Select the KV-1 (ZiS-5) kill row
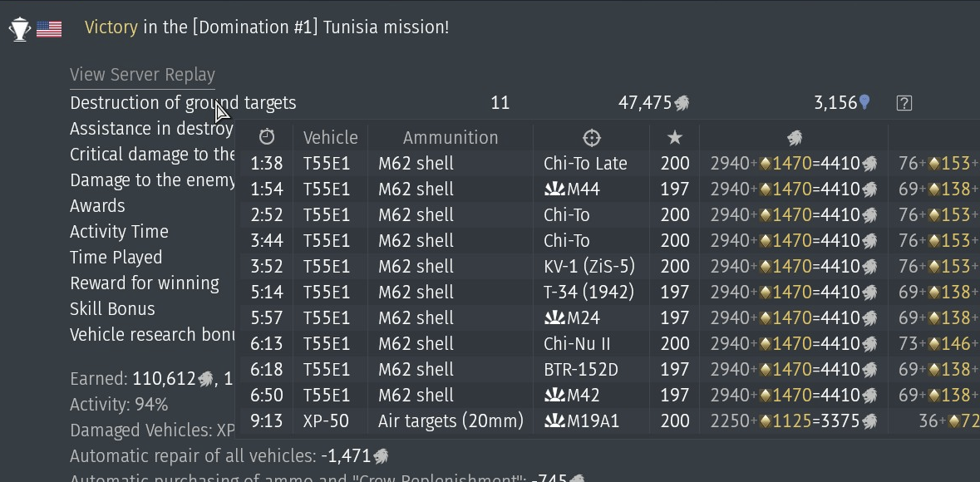The width and height of the screenshot is (980, 482). coord(609,266)
